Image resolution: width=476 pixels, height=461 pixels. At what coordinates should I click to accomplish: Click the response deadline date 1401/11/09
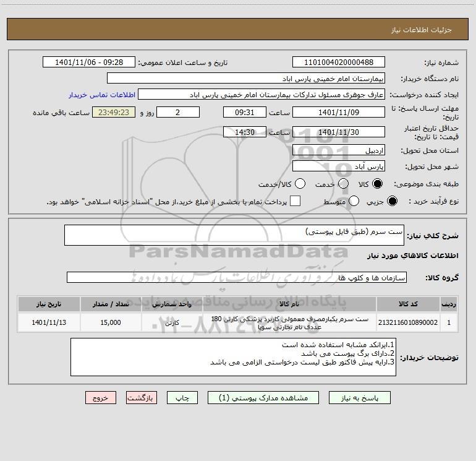tap(339, 112)
